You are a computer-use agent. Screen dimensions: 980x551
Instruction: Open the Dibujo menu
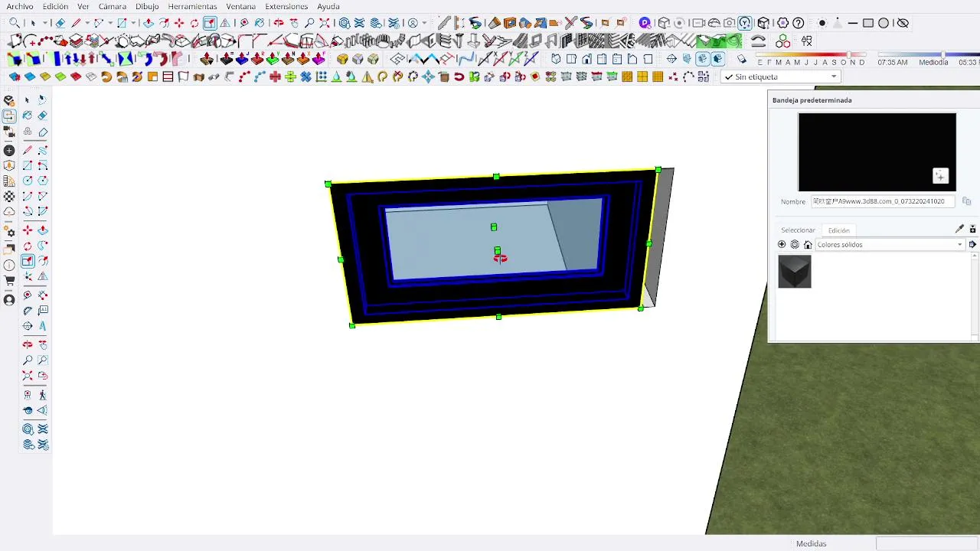point(147,6)
